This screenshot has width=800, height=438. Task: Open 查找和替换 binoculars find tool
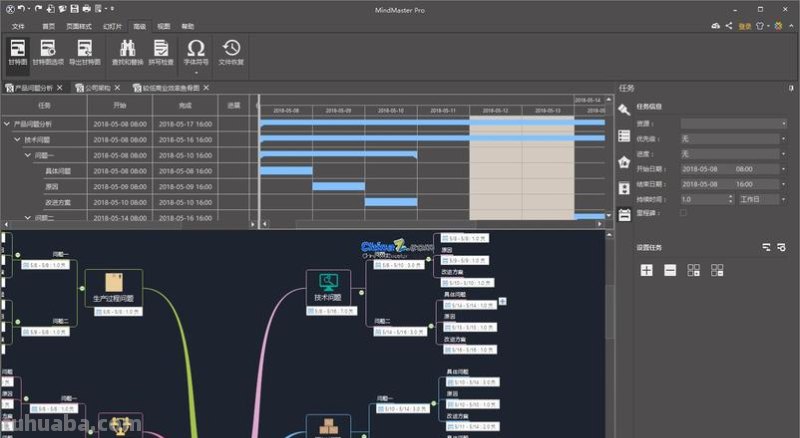128,53
